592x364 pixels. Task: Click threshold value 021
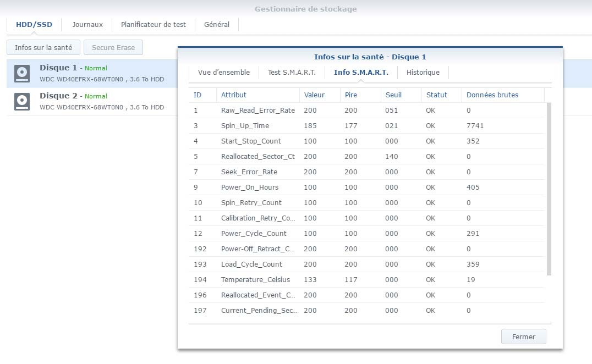tap(392, 126)
